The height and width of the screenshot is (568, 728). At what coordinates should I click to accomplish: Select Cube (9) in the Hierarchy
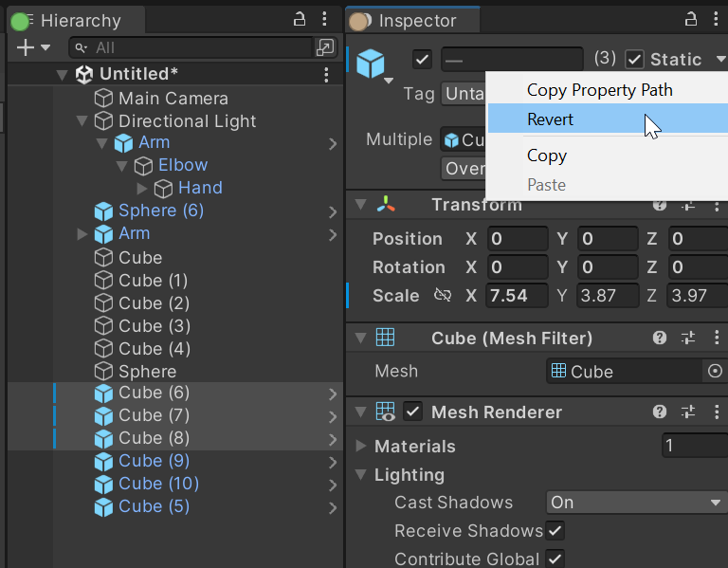click(x=154, y=461)
